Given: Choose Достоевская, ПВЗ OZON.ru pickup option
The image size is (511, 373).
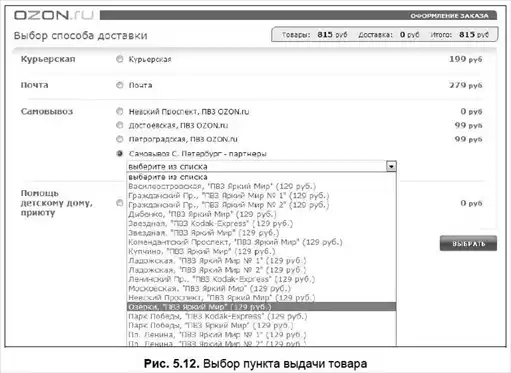Looking at the screenshot, I should [x=119, y=125].
